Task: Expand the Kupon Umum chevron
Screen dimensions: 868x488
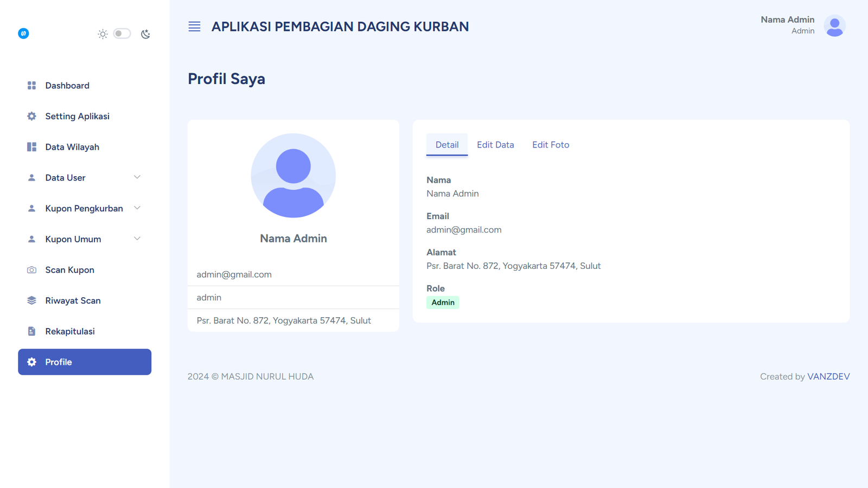Action: [x=137, y=239]
